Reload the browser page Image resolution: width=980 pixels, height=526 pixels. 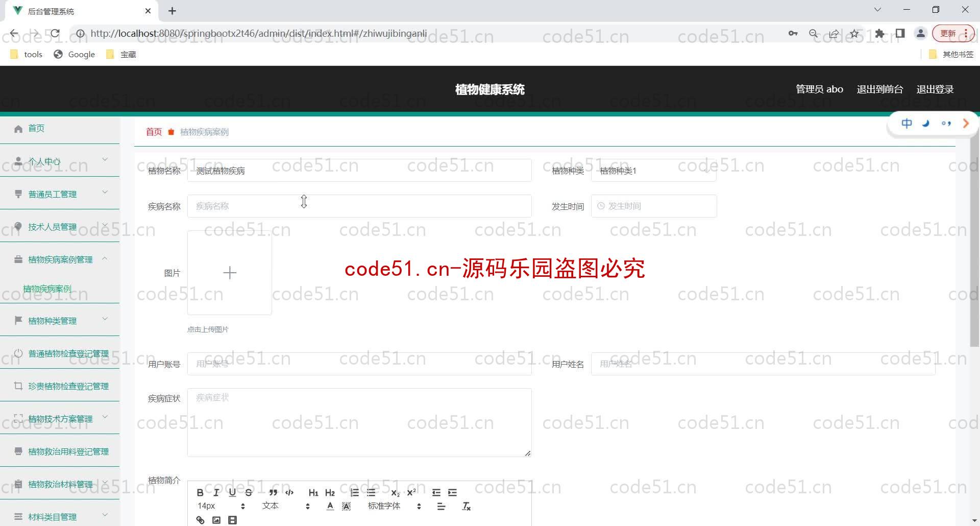click(x=55, y=34)
